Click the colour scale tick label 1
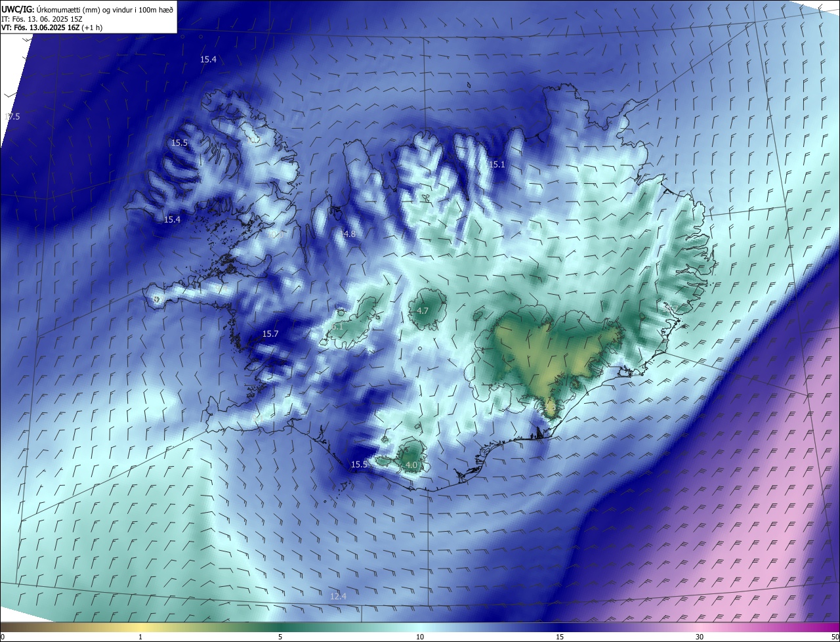 click(x=140, y=637)
